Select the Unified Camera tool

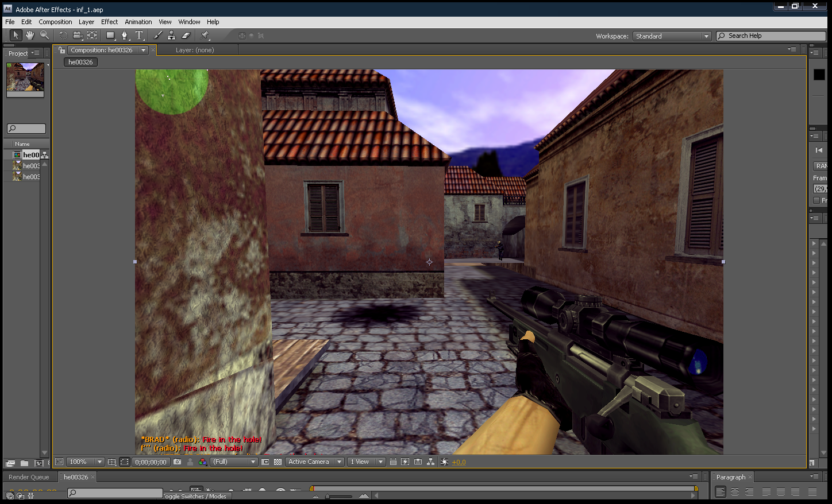[78, 36]
